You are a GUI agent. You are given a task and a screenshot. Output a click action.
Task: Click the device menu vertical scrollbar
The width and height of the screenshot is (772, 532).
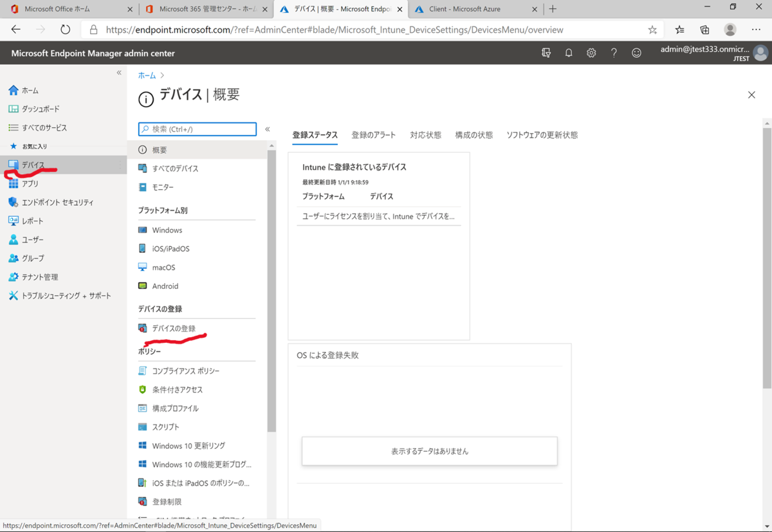tap(271, 289)
